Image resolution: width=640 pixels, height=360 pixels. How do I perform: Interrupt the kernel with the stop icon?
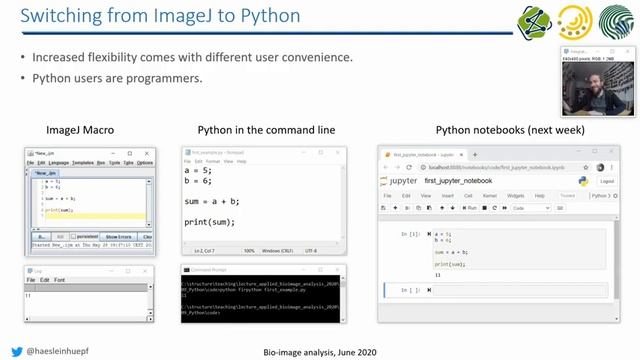tap(484, 208)
